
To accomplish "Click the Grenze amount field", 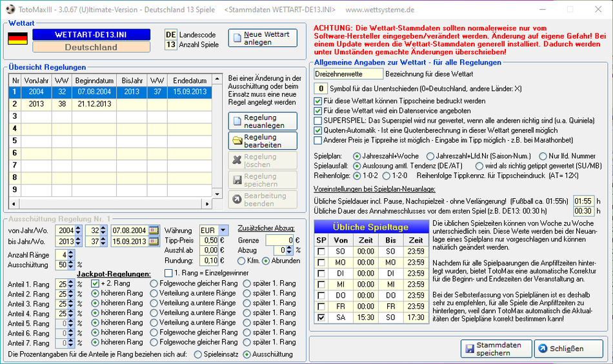I will [x=279, y=241].
